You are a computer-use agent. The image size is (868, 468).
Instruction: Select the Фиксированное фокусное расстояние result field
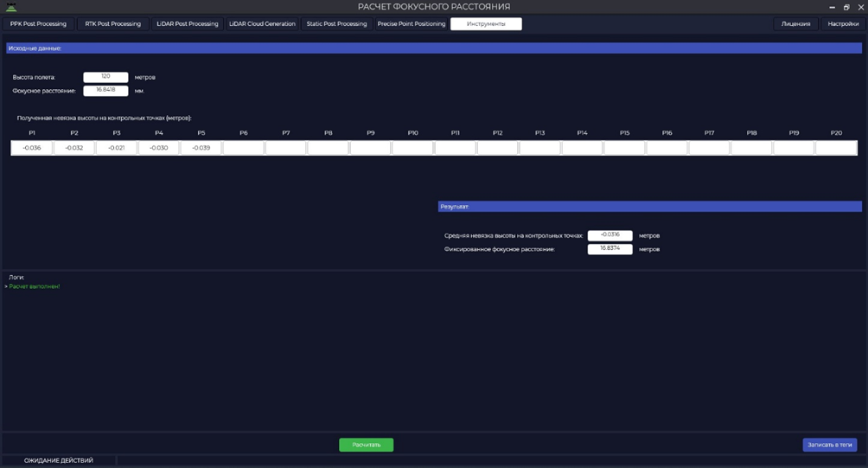(x=610, y=249)
